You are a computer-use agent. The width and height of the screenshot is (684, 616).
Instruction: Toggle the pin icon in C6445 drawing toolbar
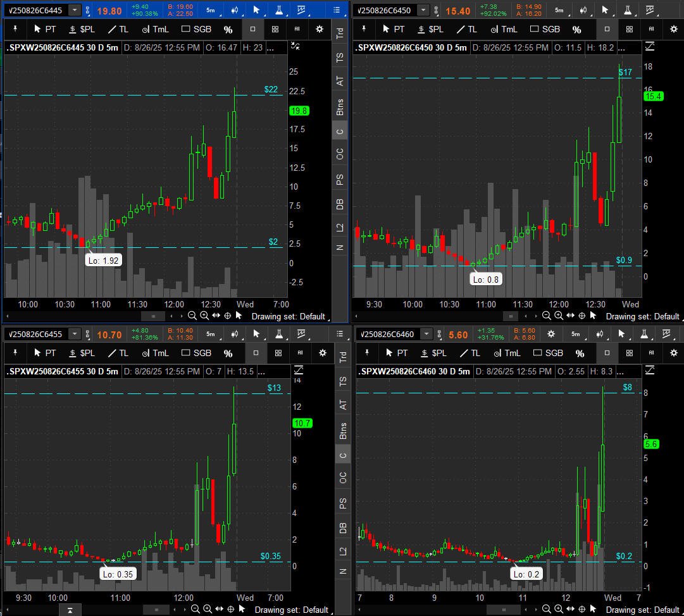(13, 29)
